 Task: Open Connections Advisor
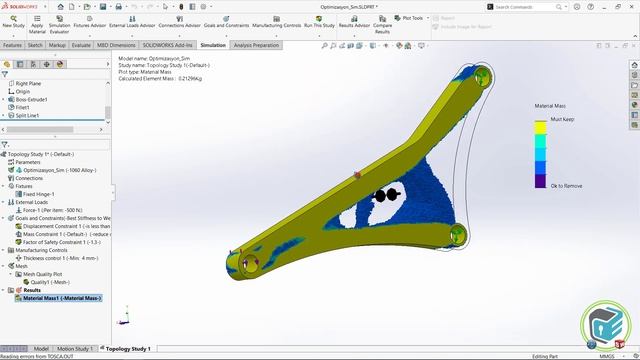[179, 22]
